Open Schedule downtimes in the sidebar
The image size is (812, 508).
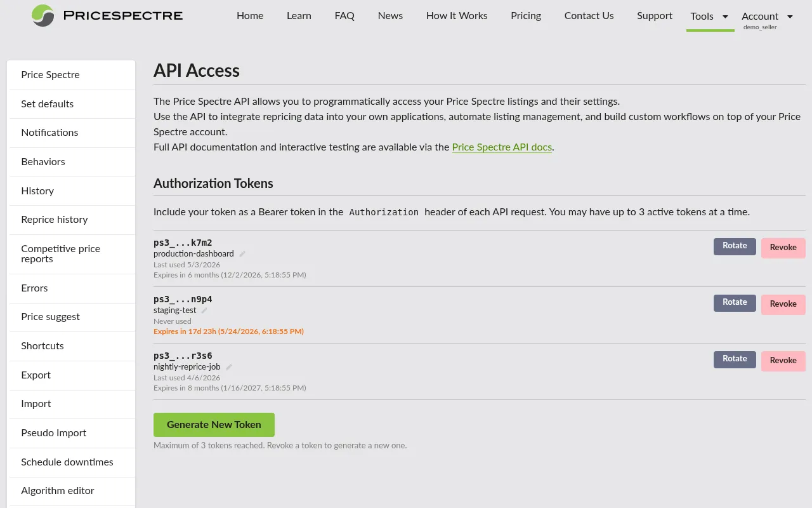coord(72,462)
